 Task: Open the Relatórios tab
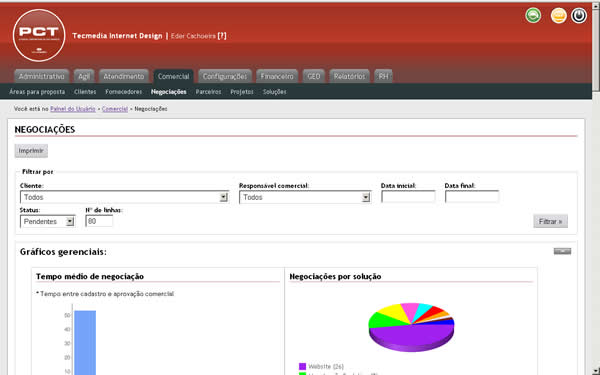tap(349, 76)
